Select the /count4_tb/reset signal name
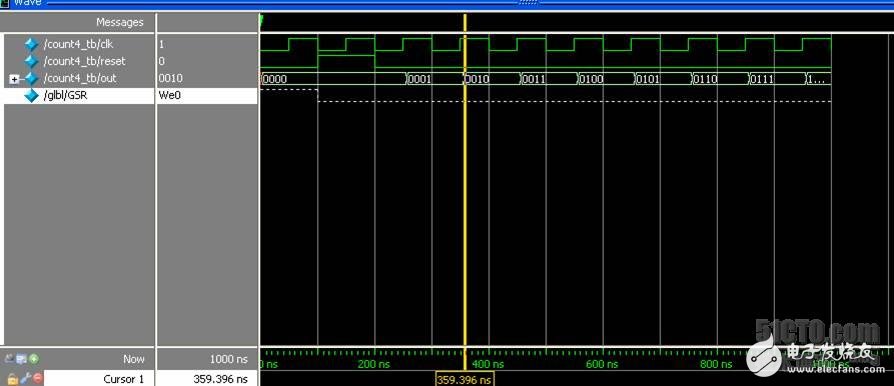Viewport: 894px width, 386px height. 85,61
